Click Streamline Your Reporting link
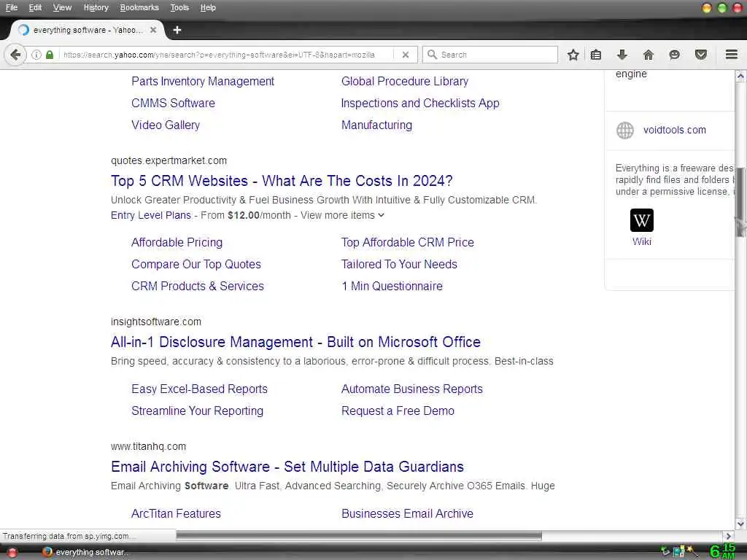Screen dimensions: 747x560 click(197, 411)
